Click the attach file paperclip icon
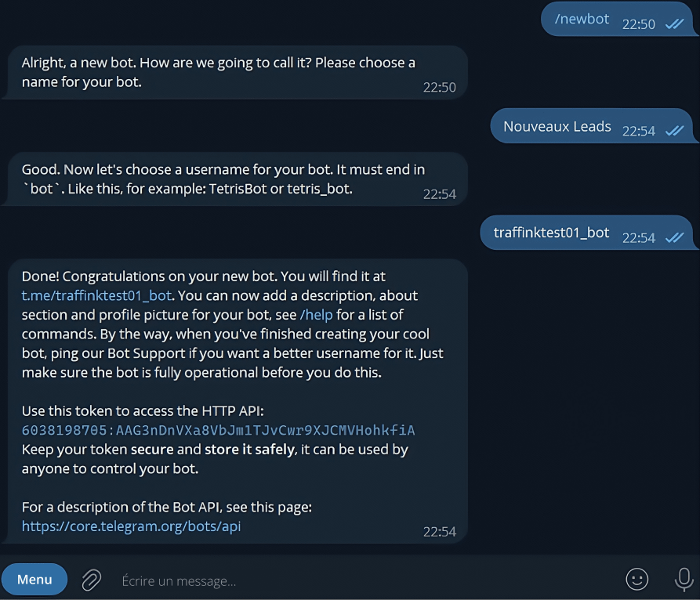 click(92, 580)
